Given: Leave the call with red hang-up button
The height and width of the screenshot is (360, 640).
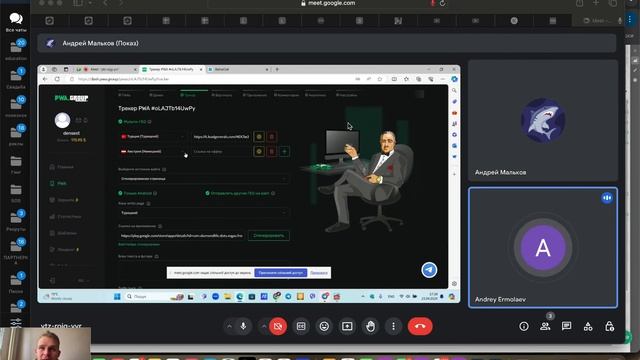Looking at the screenshot, I should [x=420, y=326].
